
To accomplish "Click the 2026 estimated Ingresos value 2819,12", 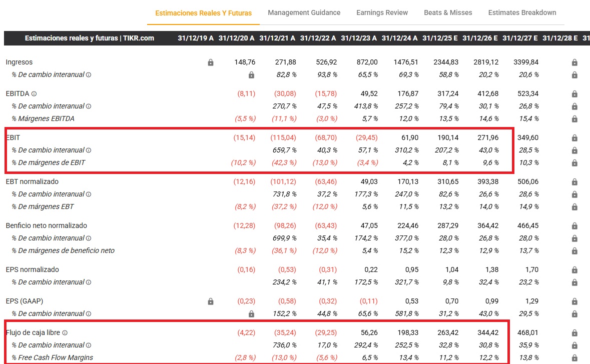I will click(485, 62).
